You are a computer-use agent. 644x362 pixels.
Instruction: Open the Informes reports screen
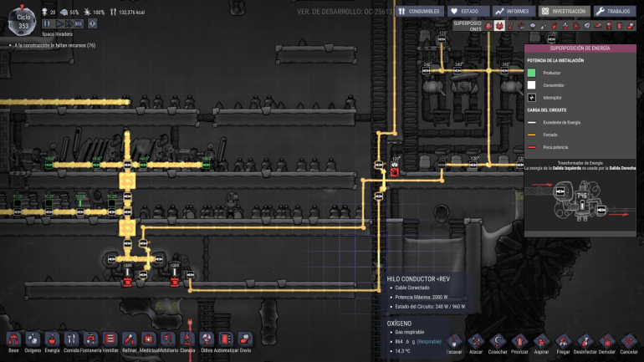513,11
